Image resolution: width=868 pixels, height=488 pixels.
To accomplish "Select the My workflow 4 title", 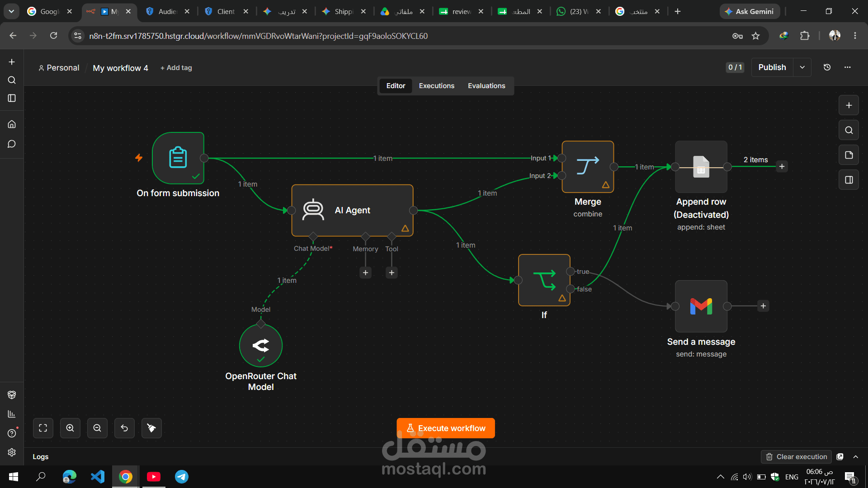I will [x=120, y=68].
